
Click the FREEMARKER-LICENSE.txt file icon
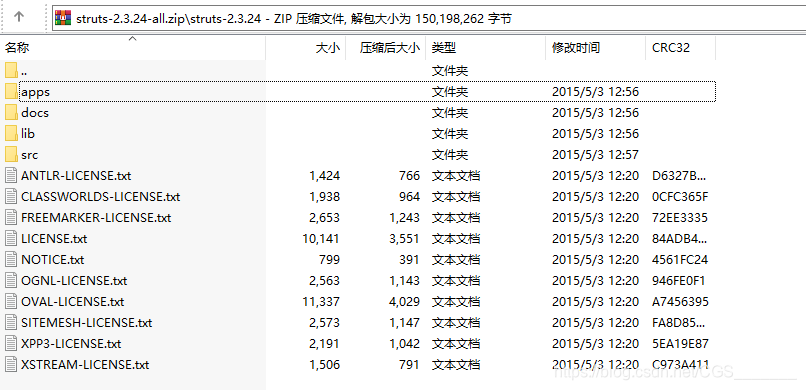[11, 218]
